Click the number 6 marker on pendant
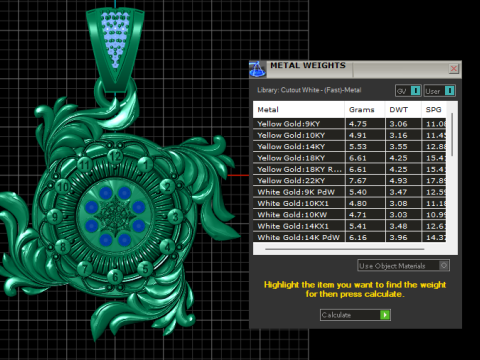480x360 pixels. [115, 276]
